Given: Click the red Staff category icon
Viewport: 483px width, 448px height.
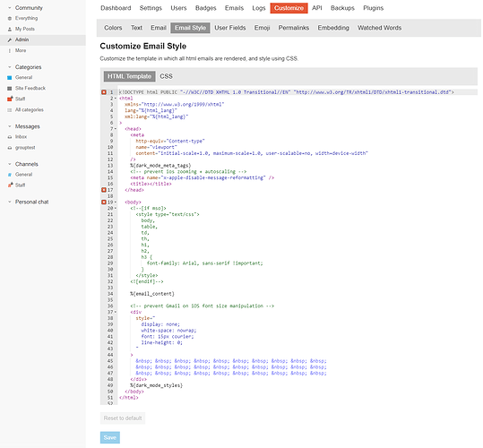Looking at the screenshot, I should coord(10,99).
